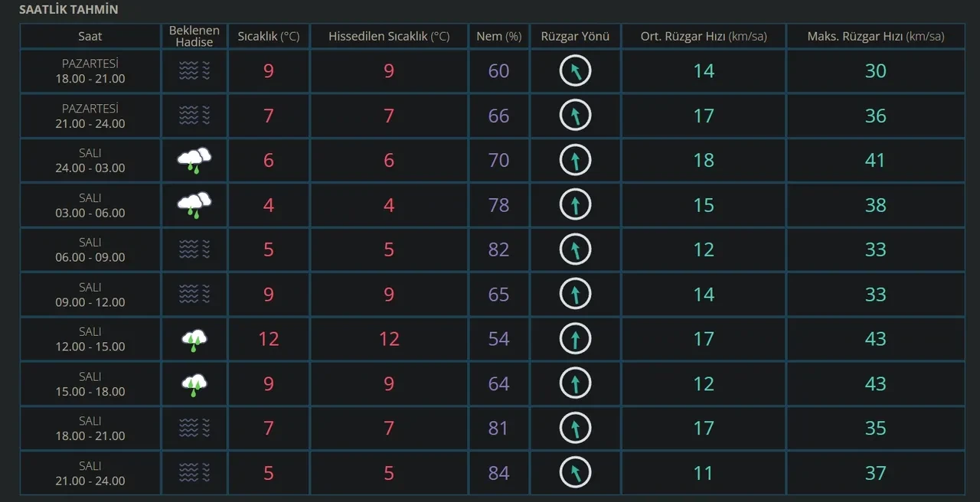This screenshot has height=502, width=980.
Task: Click wind direction arrow for Pazartesi 18.00 - 21.00
Action: [x=575, y=71]
